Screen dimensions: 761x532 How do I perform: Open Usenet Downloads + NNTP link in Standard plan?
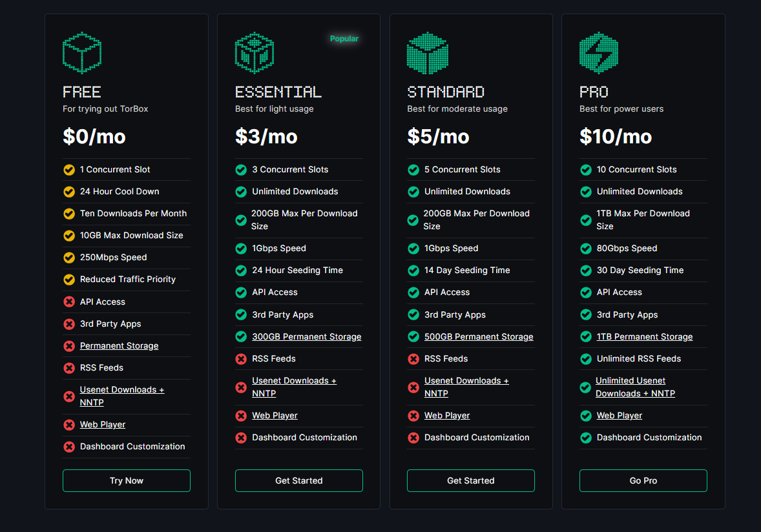(x=466, y=387)
